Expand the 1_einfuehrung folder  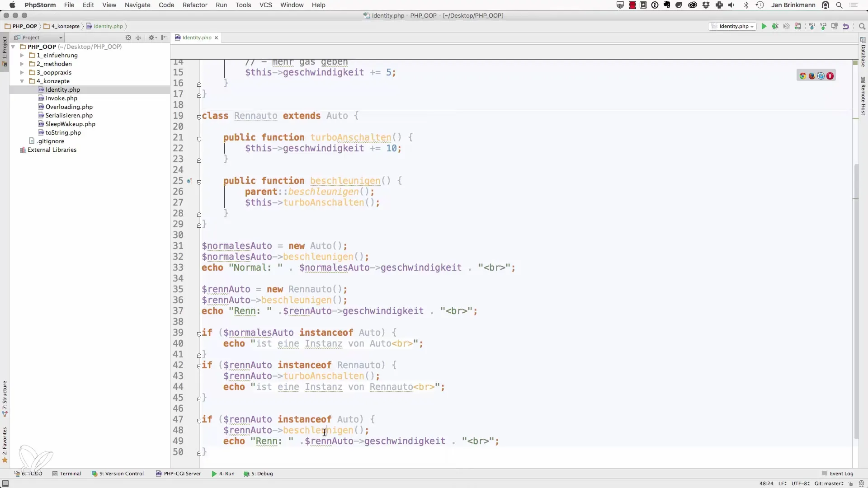coord(22,55)
